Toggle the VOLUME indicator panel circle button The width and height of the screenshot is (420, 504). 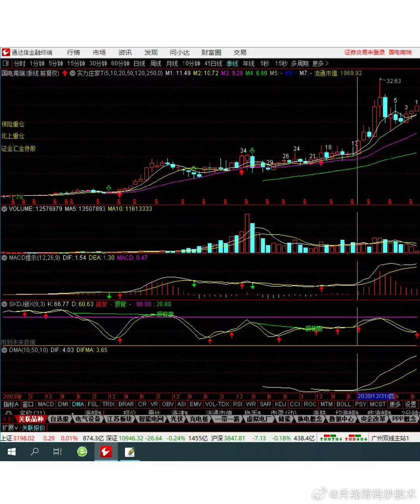pos(4,209)
